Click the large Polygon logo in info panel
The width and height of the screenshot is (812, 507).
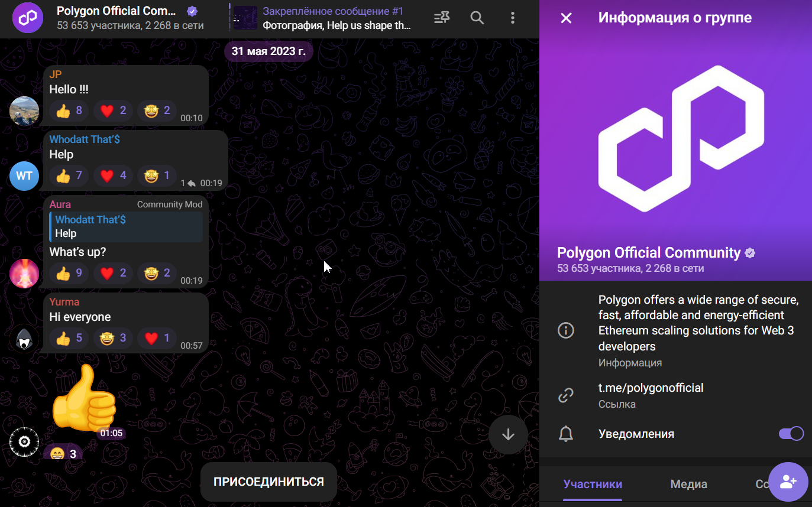681,138
